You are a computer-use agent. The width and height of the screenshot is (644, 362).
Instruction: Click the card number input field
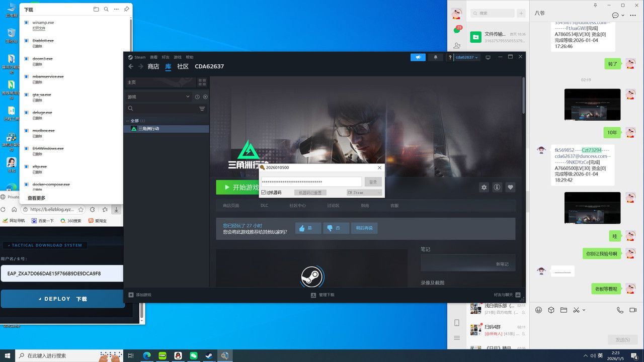[62, 274]
